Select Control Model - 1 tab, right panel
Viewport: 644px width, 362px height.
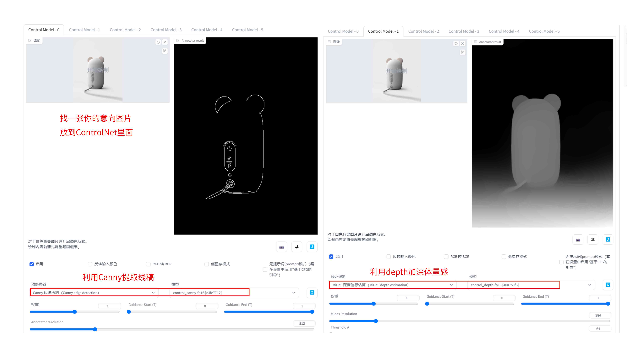[x=383, y=31]
